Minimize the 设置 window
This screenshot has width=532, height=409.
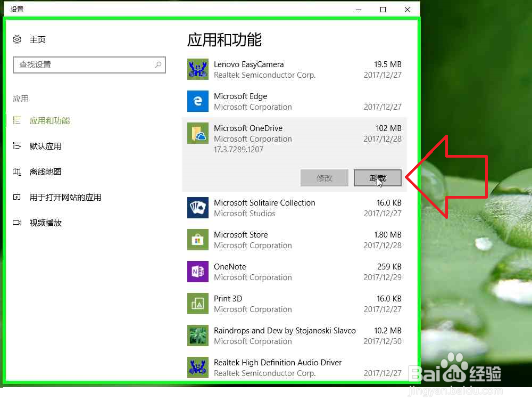pyautogui.click(x=359, y=10)
